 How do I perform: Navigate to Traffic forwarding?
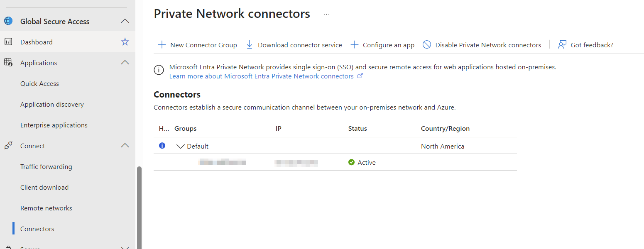[46, 166]
